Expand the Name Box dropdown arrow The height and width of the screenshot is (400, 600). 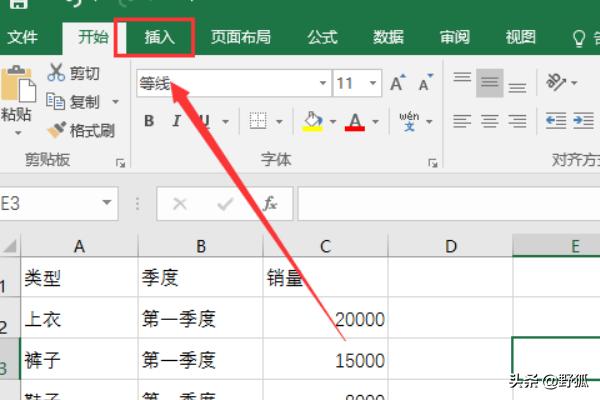107,202
